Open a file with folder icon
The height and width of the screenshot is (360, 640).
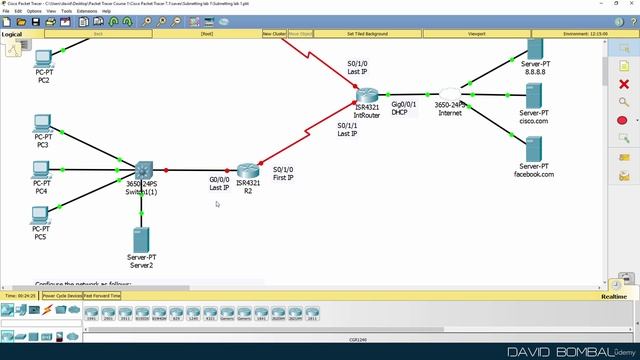(21, 22)
